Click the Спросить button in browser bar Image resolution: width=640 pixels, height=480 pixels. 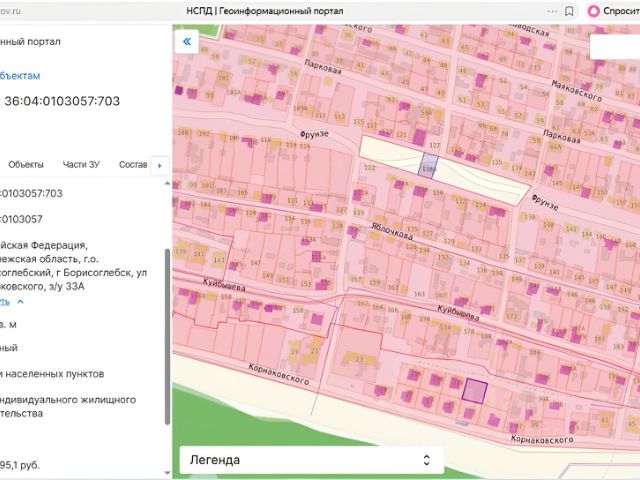pyautogui.click(x=621, y=11)
